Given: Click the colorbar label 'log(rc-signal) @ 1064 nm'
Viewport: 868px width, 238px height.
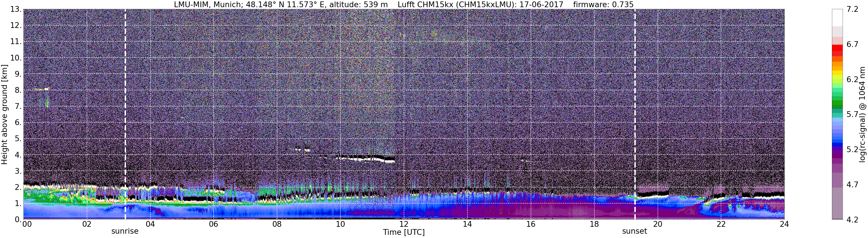Looking at the screenshot, I should click(x=863, y=114).
